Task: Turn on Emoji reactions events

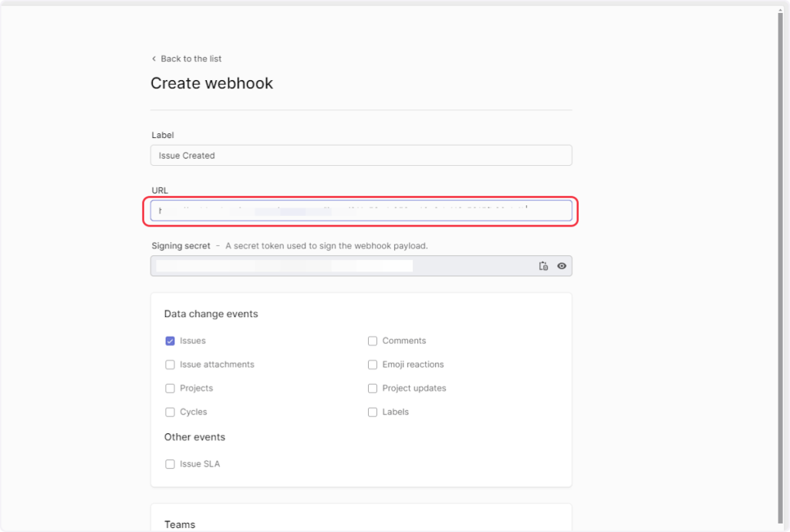Action: 373,365
